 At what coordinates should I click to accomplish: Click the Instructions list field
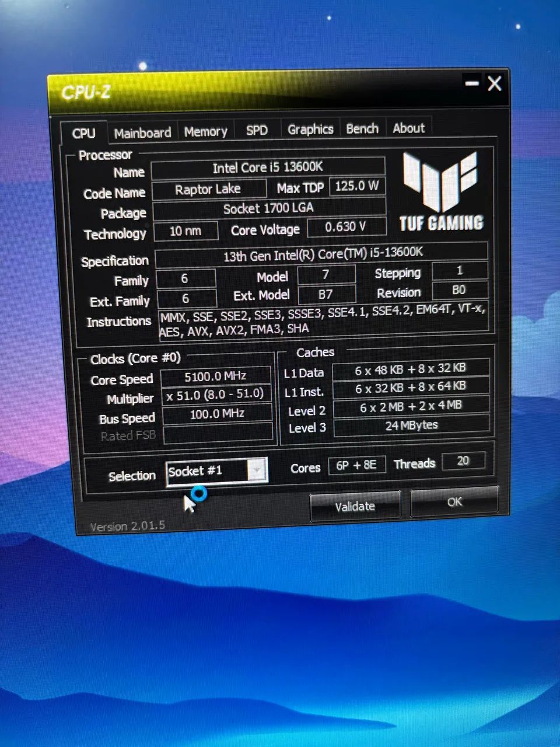coord(323,322)
